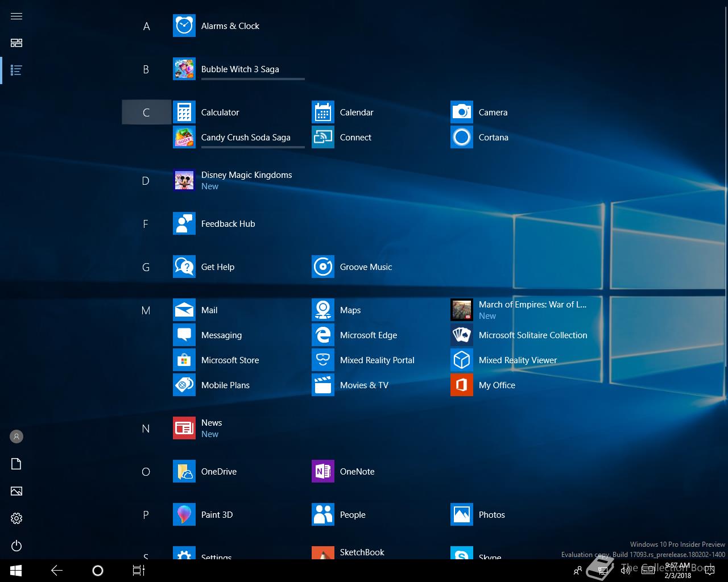The width and height of the screenshot is (728, 582).
Task: Select the letter M section header
Action: [146, 310]
